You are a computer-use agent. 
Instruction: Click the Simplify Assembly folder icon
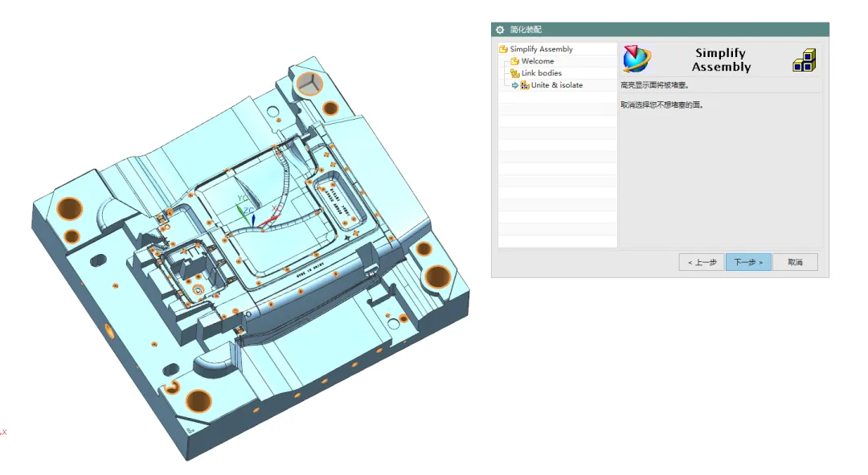[503, 49]
